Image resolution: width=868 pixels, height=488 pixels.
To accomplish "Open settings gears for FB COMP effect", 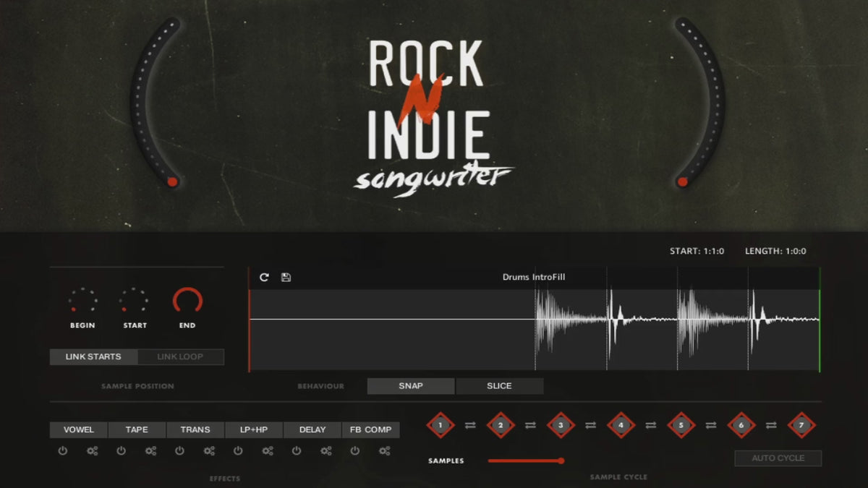I will point(385,451).
